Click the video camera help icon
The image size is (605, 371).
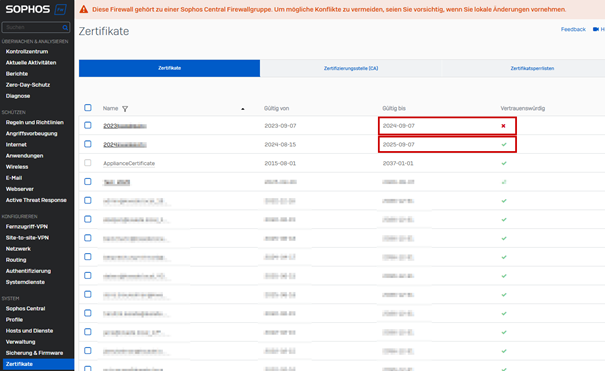tap(596, 29)
